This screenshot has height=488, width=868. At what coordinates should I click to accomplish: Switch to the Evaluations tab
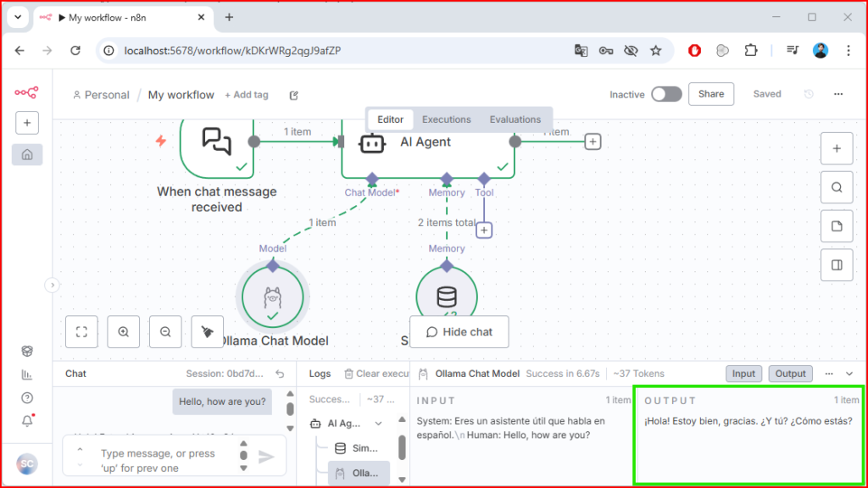(x=515, y=119)
